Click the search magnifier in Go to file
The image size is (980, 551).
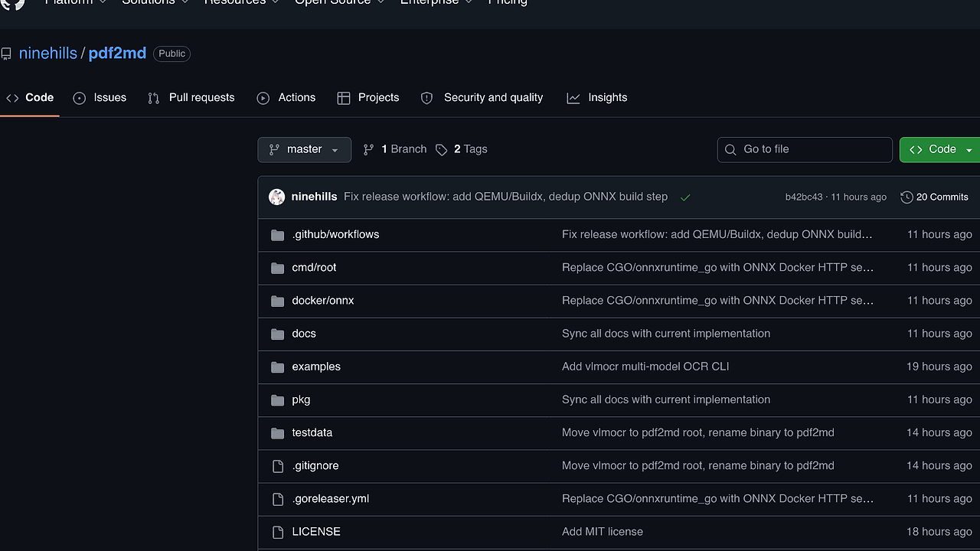pos(730,149)
